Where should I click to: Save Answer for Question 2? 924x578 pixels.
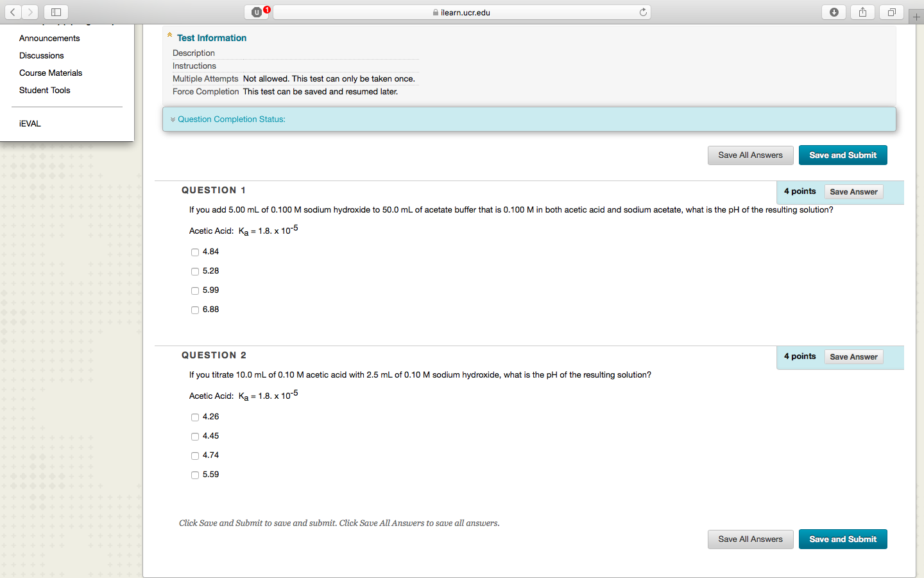tap(853, 357)
